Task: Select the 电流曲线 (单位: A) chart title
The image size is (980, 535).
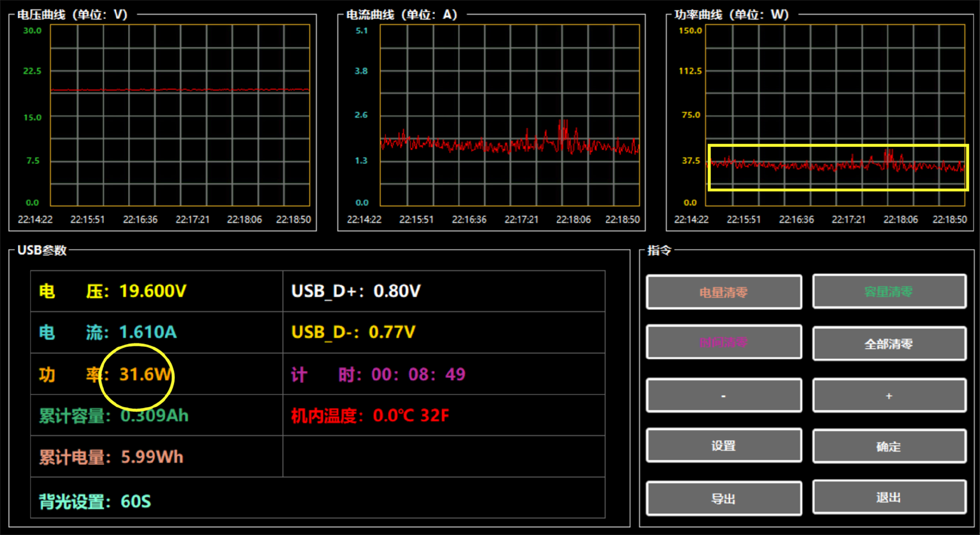Action: click(402, 14)
